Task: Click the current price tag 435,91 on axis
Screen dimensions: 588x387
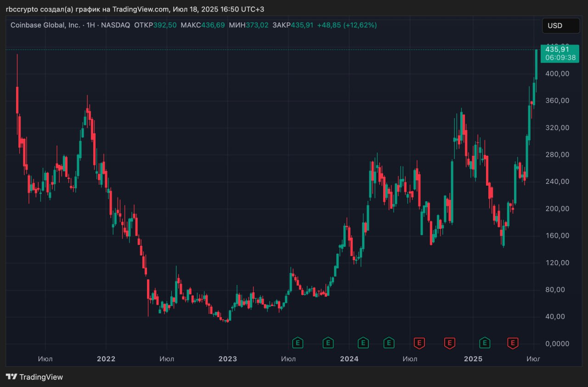Action: click(556, 49)
